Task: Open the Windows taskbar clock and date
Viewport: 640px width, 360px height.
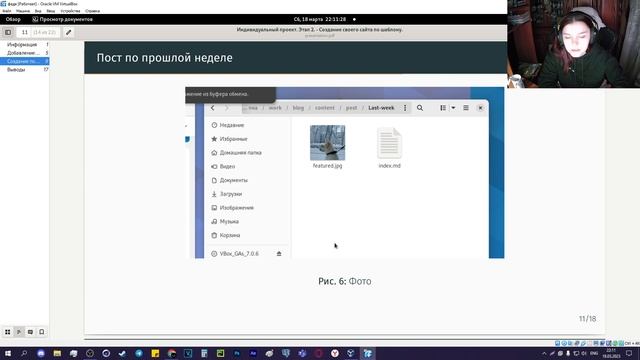Action: [611, 353]
